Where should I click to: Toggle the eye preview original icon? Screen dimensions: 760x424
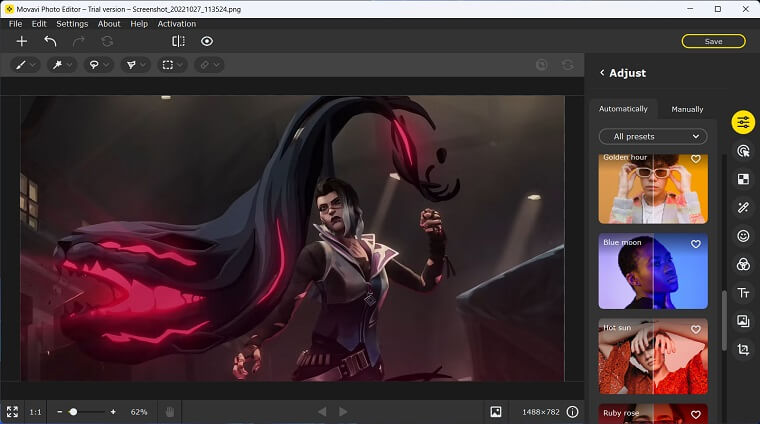click(x=207, y=41)
